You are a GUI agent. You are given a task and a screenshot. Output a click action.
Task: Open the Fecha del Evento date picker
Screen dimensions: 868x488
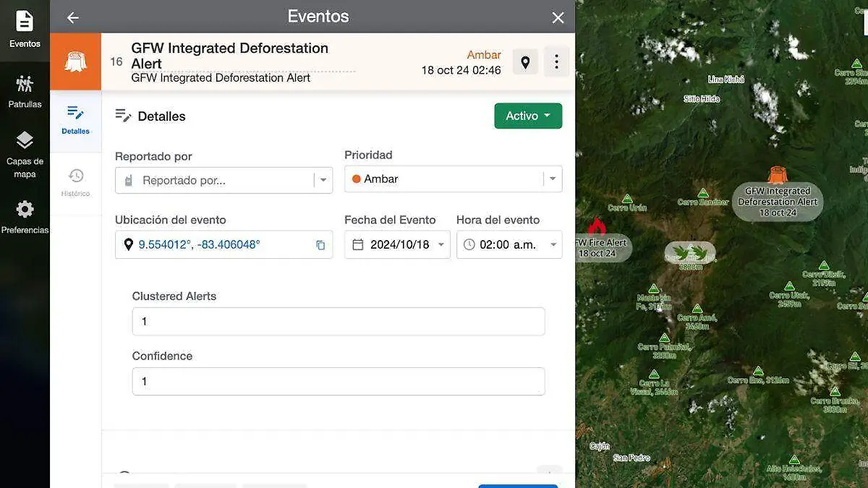coord(397,245)
